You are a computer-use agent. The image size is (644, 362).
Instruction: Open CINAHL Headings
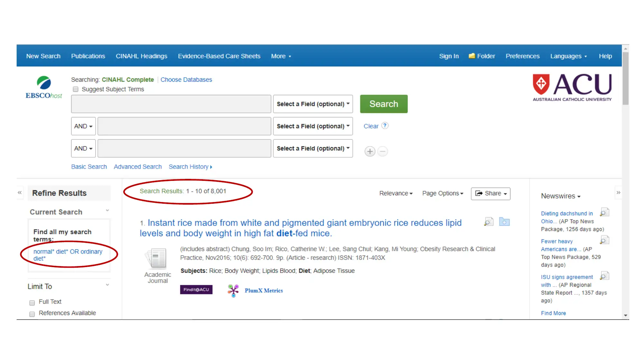coord(142,56)
